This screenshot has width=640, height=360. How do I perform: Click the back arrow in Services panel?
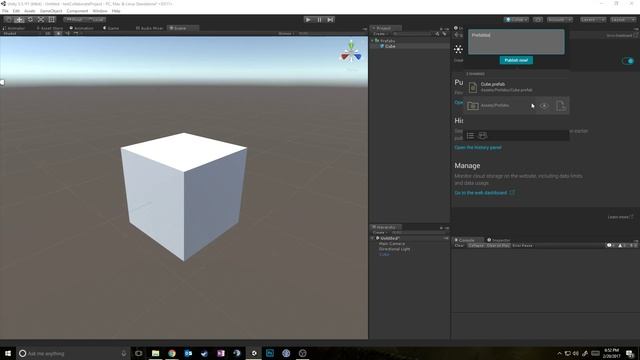click(456, 35)
